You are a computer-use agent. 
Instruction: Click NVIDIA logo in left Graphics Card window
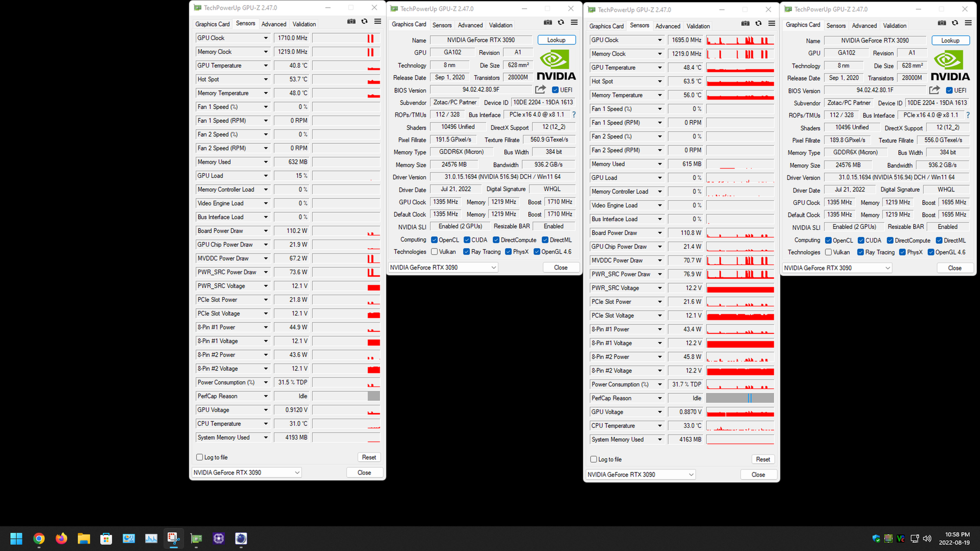(x=556, y=66)
